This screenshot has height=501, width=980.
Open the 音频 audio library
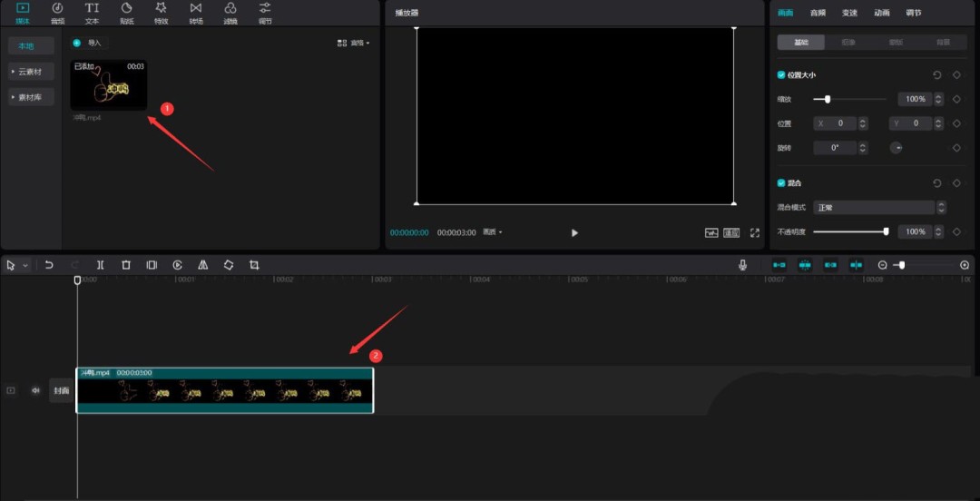[x=57, y=13]
